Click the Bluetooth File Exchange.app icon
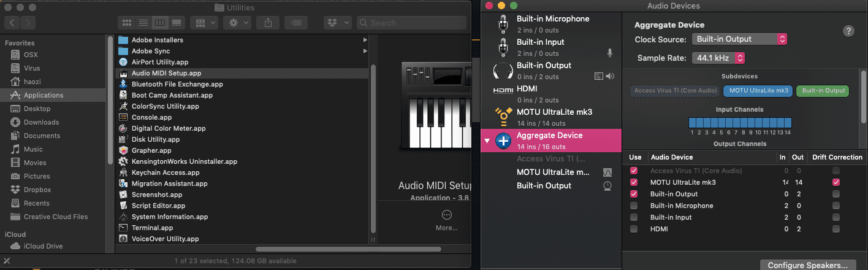The width and height of the screenshot is (868, 270). (123, 84)
